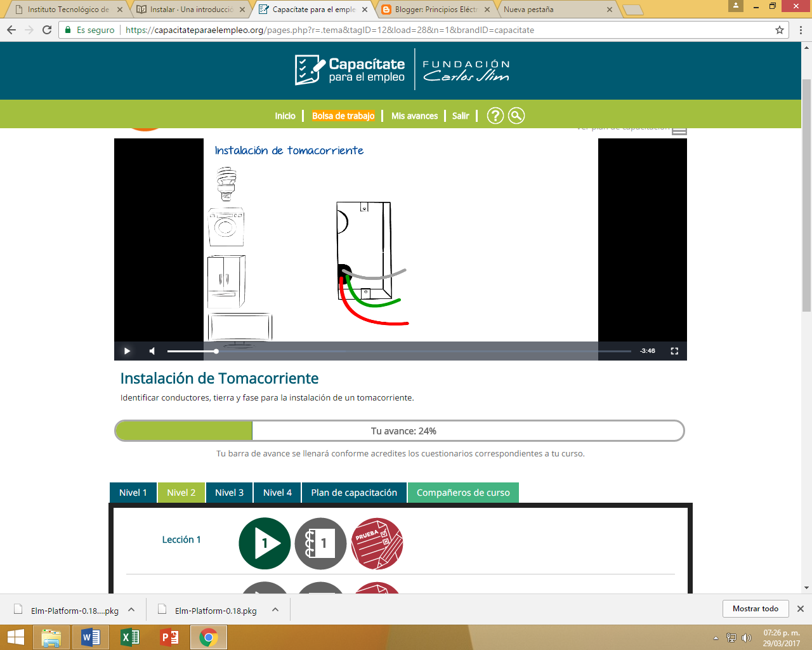The width and height of the screenshot is (812, 650).
Task: Open File Explorer from taskbar
Action: [x=51, y=637]
